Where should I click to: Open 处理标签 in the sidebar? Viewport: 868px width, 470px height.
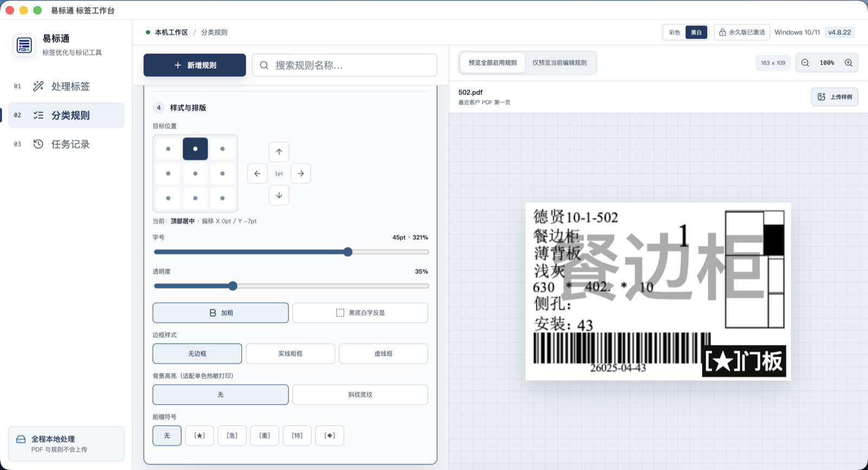66,86
